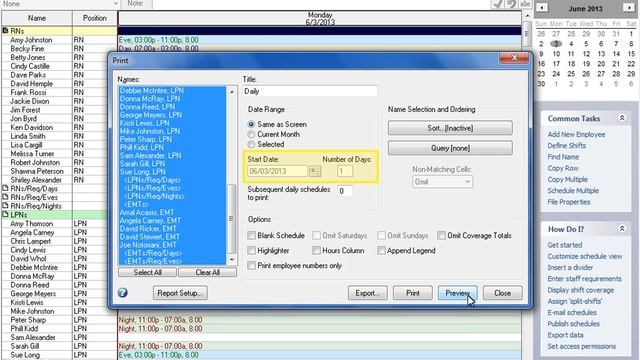
Task: Click the help question mark icon in Print dialog
Action: pyautogui.click(x=122, y=293)
